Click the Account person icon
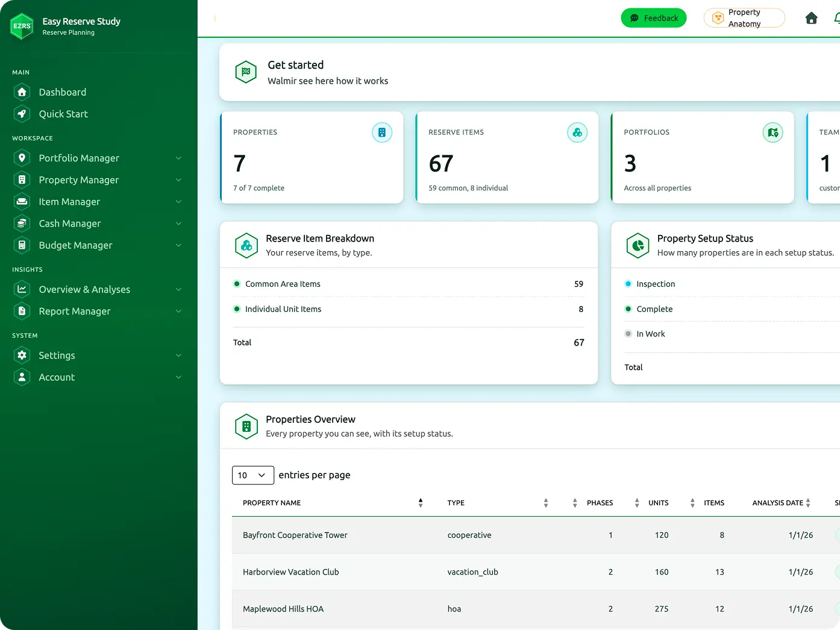This screenshot has width=840, height=630. (22, 377)
